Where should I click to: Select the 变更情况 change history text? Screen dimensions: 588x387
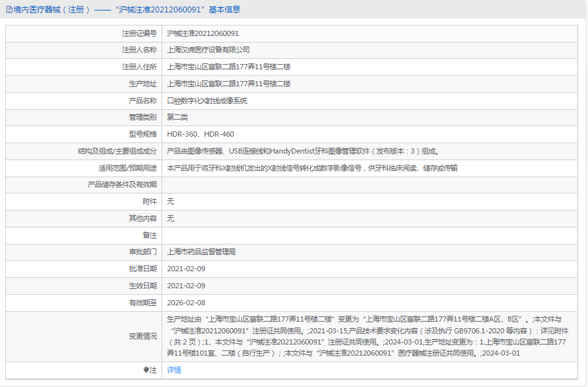[368, 336]
